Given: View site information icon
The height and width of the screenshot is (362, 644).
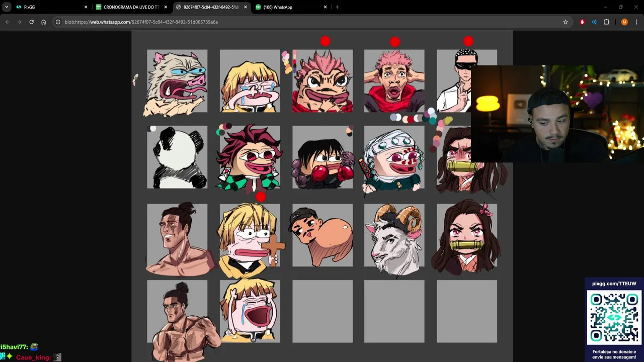Looking at the screenshot, I should [x=58, y=22].
